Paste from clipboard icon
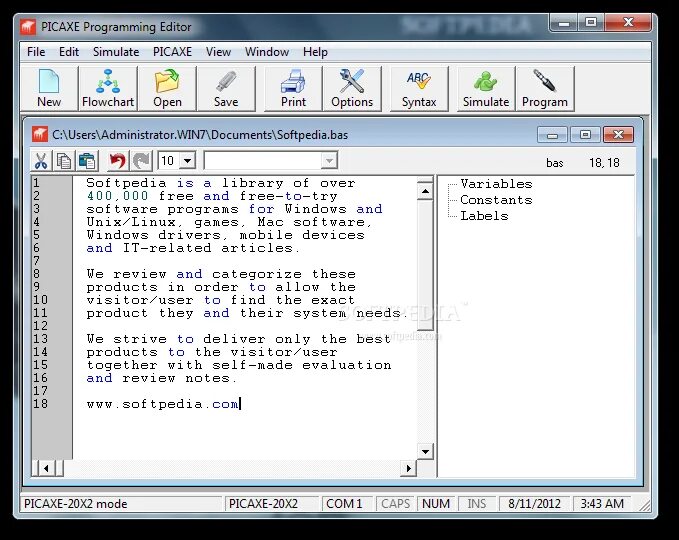The image size is (679, 540). tap(87, 161)
